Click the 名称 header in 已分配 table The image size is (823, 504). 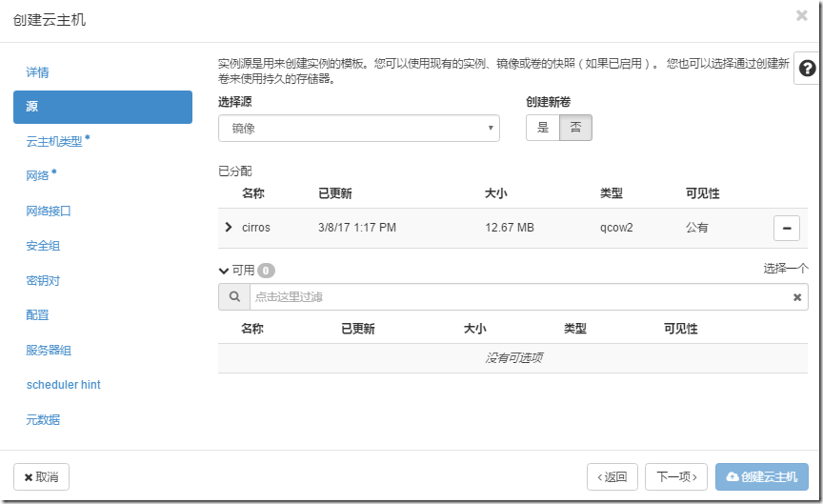pyautogui.click(x=253, y=193)
